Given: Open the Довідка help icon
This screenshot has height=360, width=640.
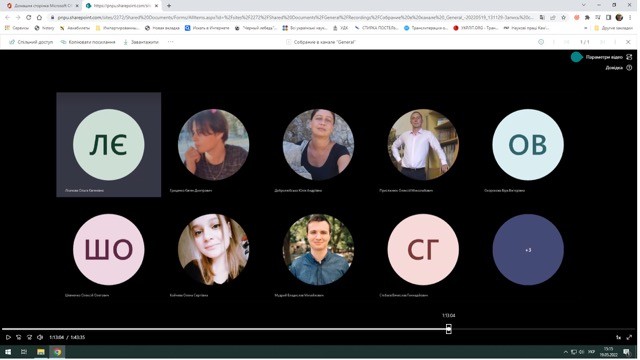Looking at the screenshot, I should pos(629,68).
